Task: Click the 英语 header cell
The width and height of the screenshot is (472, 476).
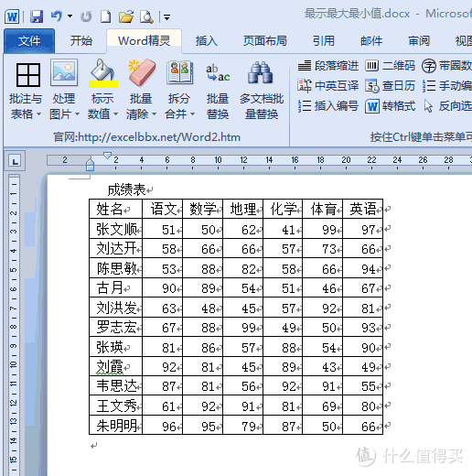Action: 363,209
